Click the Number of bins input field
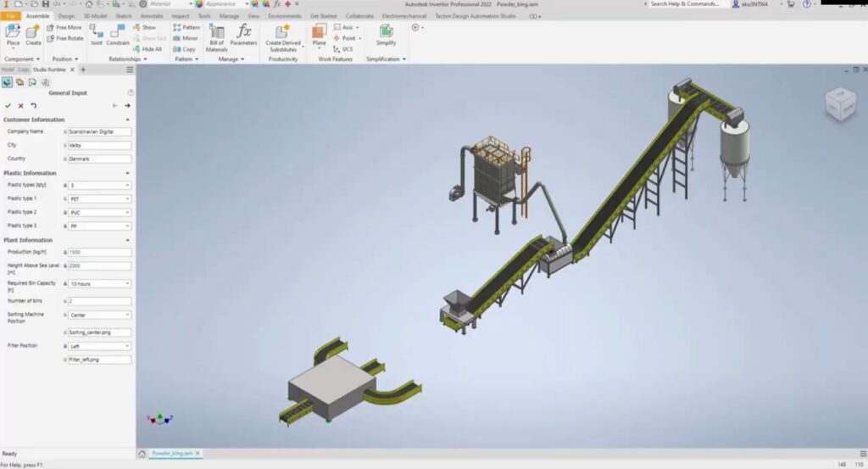The width and height of the screenshot is (868, 469). tap(100, 301)
